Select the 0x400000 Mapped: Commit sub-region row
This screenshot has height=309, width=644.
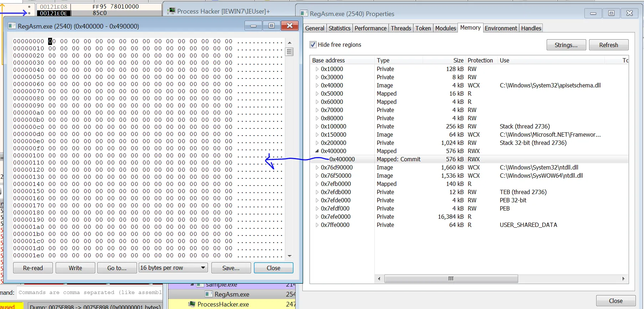click(x=469, y=159)
